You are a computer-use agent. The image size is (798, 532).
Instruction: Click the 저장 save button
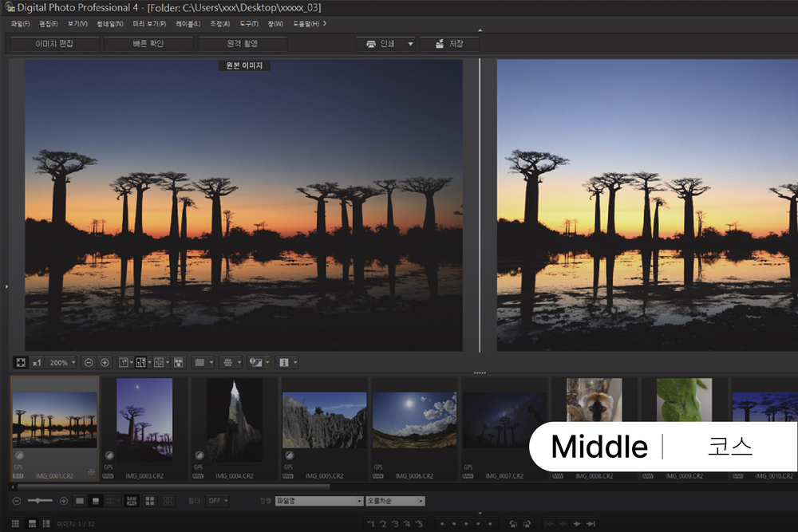pyautogui.click(x=450, y=44)
